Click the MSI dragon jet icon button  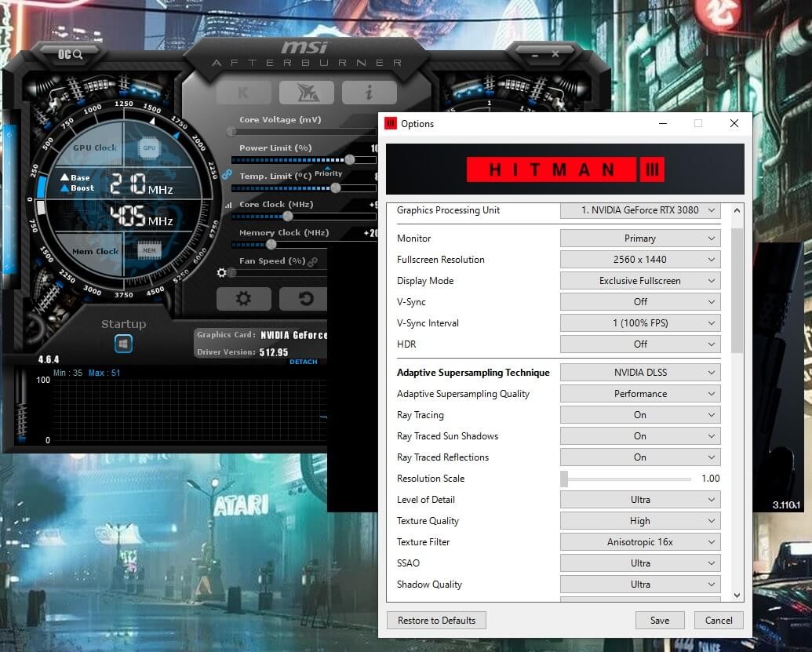306,93
